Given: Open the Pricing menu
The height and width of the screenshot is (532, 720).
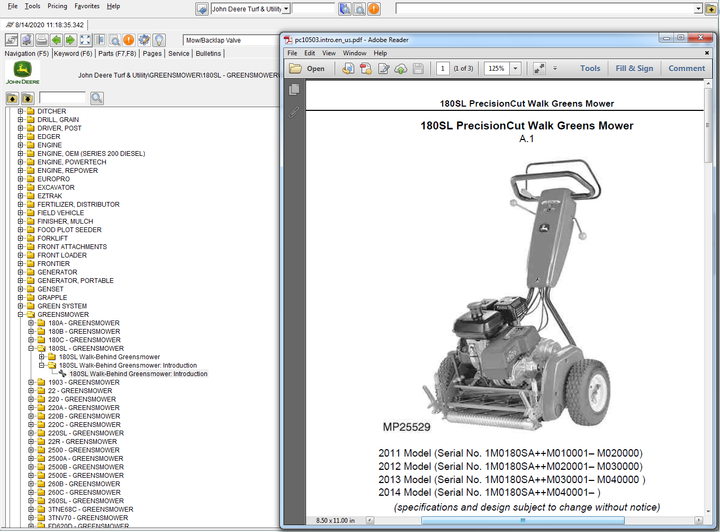Looking at the screenshot, I should [x=57, y=6].
